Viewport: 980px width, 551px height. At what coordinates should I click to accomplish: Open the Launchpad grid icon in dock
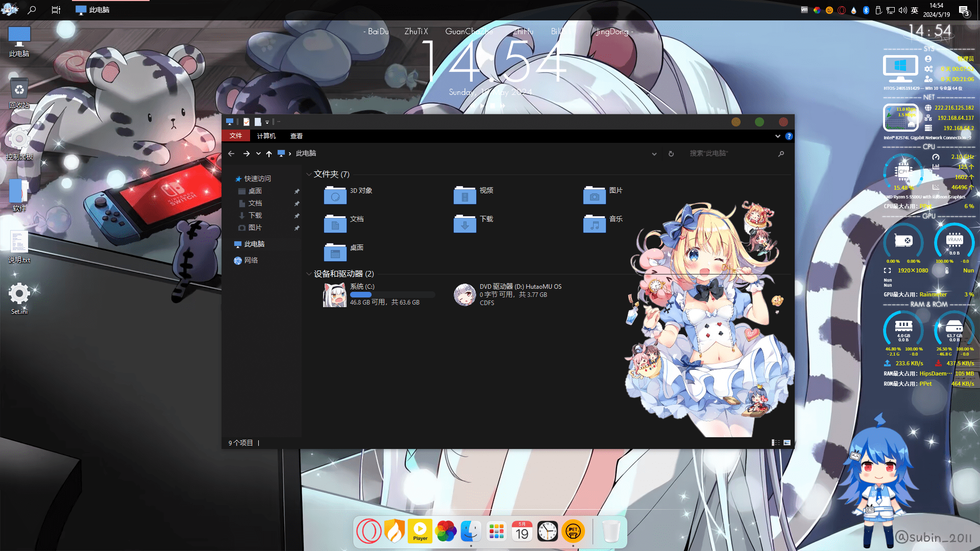point(496,531)
